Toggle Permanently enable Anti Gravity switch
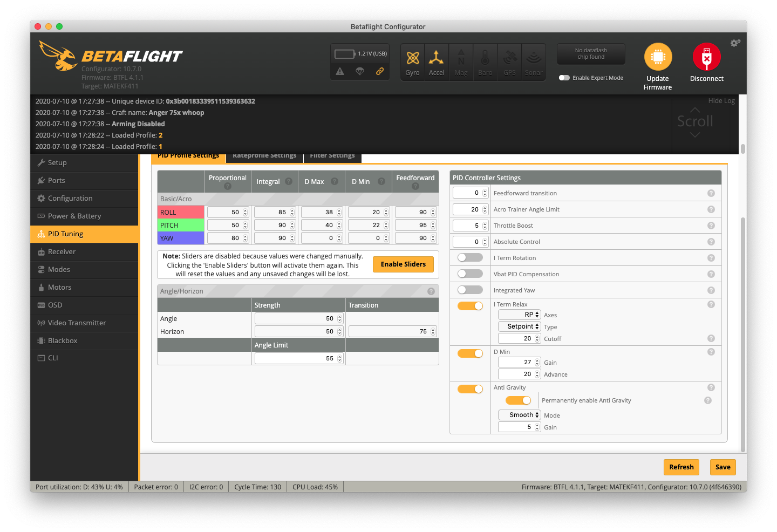Image resolution: width=777 pixels, height=532 pixels. click(x=518, y=400)
